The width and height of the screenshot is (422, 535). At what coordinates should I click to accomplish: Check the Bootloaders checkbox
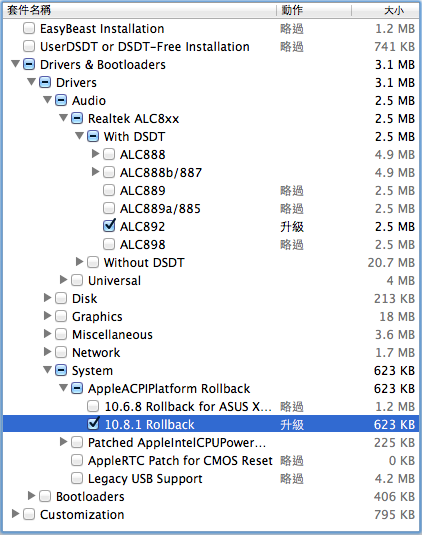pos(45,496)
